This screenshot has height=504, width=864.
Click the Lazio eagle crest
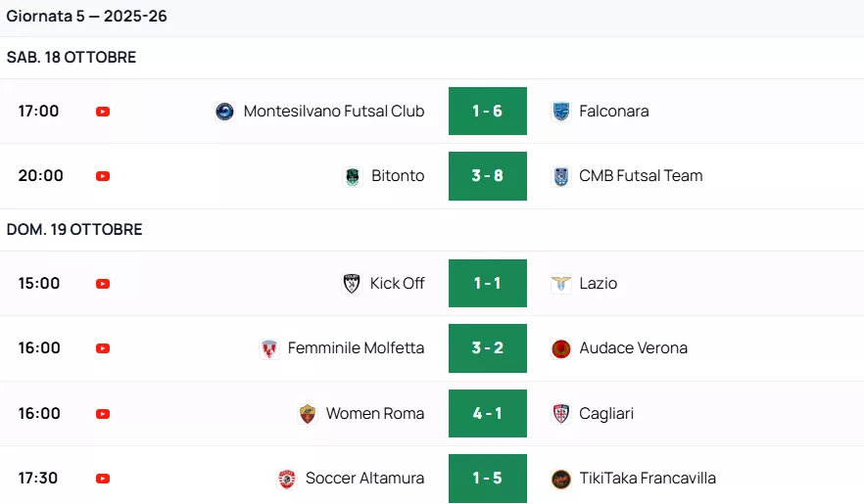pyautogui.click(x=561, y=284)
